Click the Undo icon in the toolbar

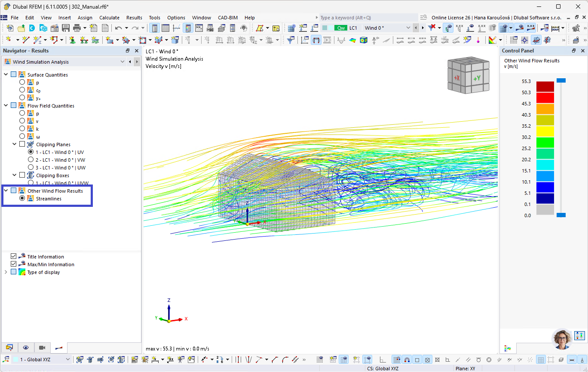click(x=118, y=28)
